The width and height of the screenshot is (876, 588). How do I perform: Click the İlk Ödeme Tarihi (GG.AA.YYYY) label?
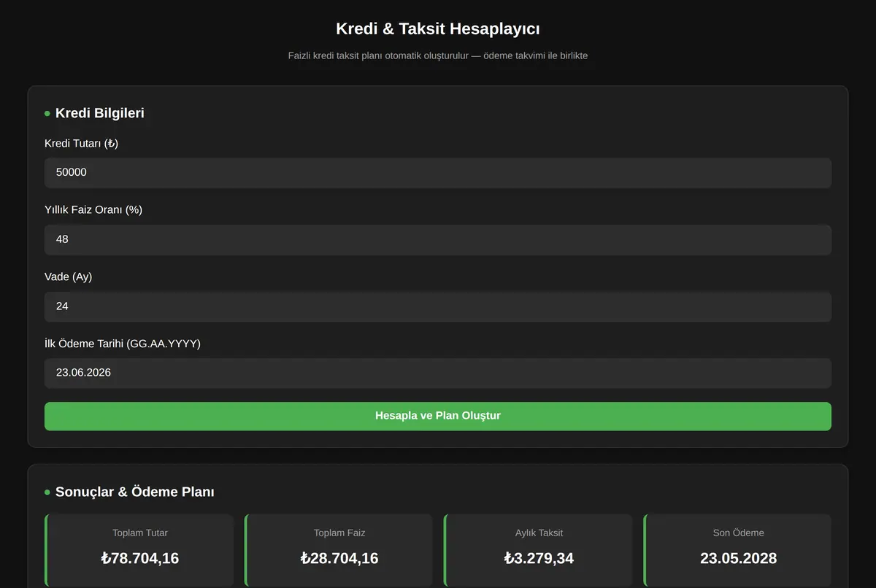(x=123, y=344)
